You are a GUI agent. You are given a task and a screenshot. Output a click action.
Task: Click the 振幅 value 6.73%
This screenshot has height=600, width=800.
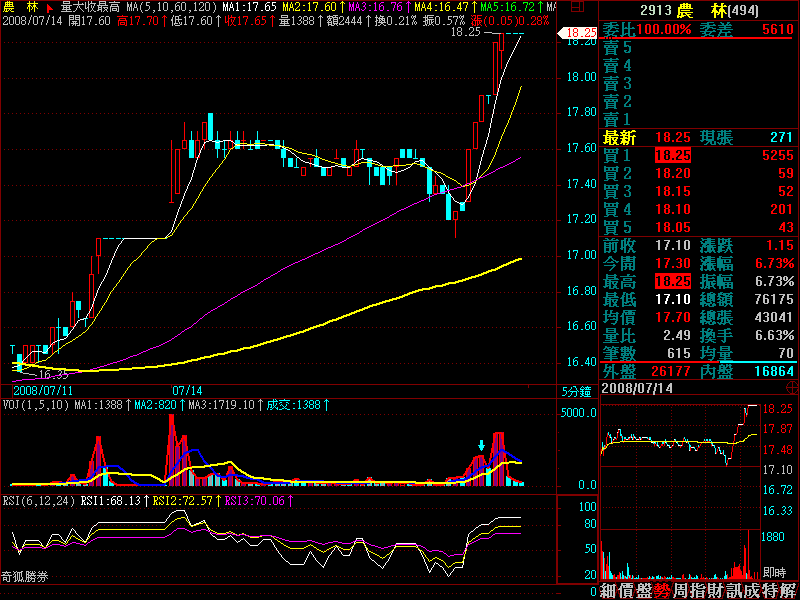[774, 282]
